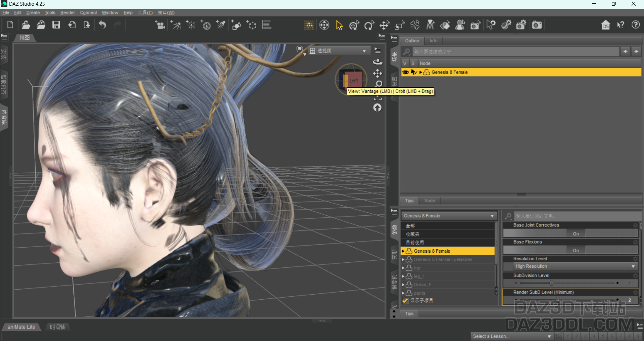Expand the leg_1 node

pyautogui.click(x=403, y=276)
